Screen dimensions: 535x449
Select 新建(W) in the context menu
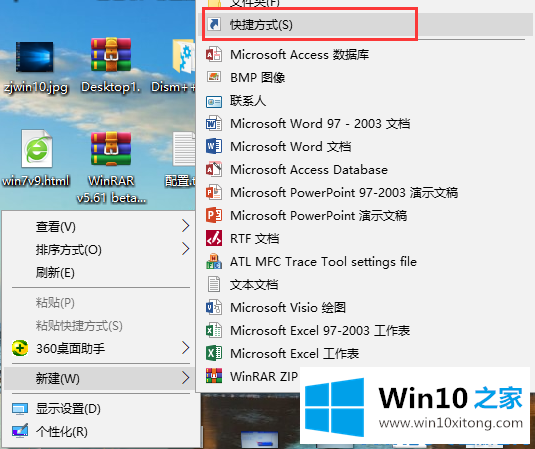99,378
